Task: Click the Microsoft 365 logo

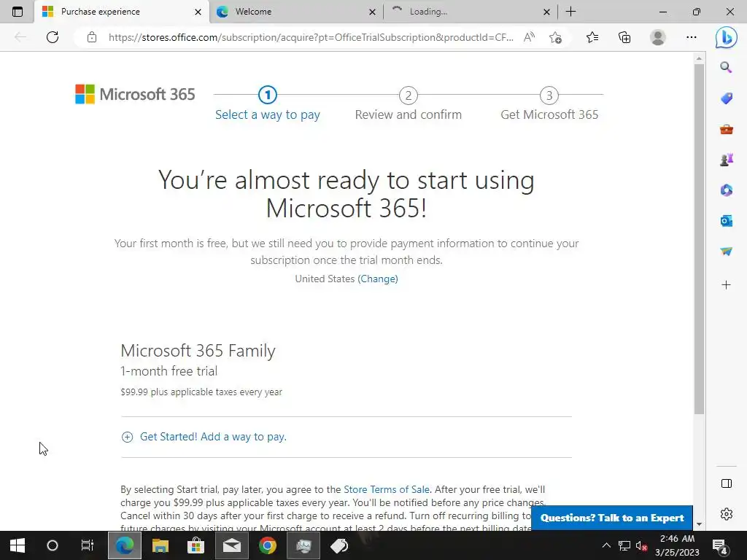Action: [x=135, y=94]
